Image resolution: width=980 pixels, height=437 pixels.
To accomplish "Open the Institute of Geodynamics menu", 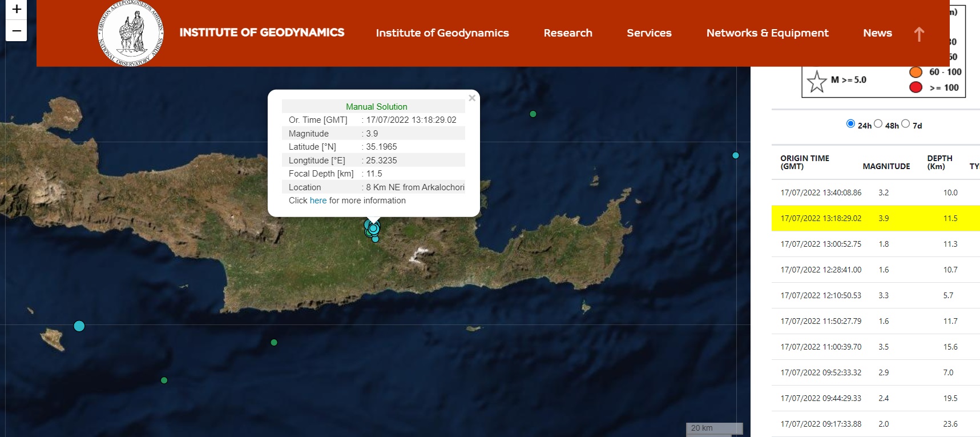I will tap(442, 33).
